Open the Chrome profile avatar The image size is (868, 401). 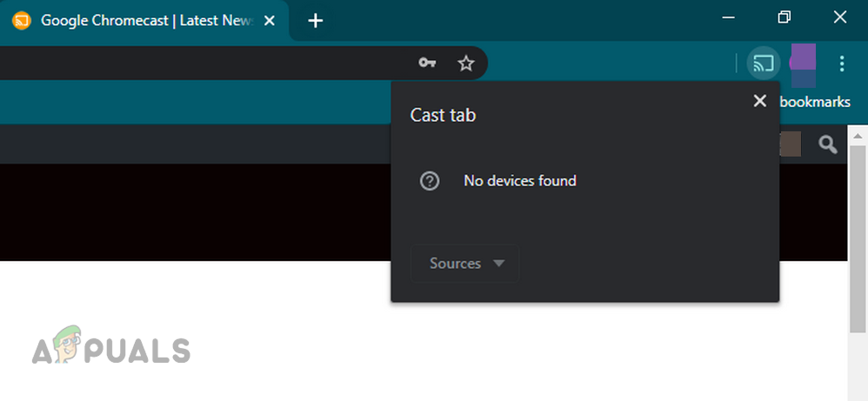point(803,63)
